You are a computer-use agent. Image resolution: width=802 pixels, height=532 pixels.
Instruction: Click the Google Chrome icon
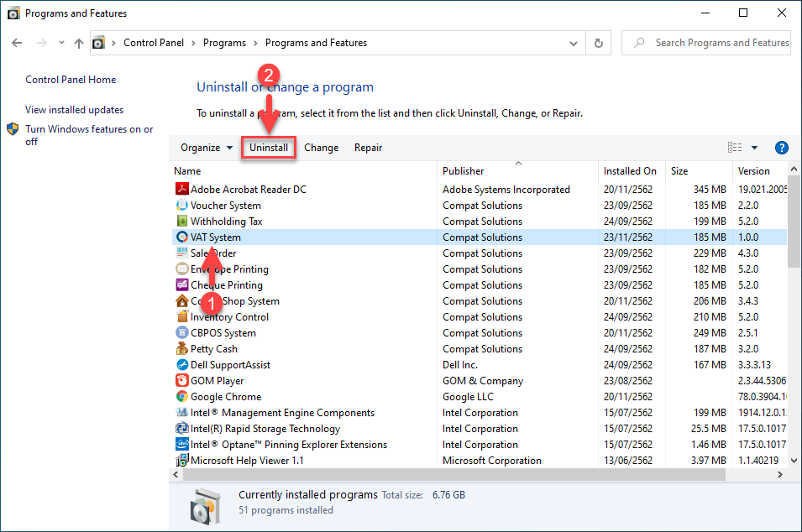(181, 396)
